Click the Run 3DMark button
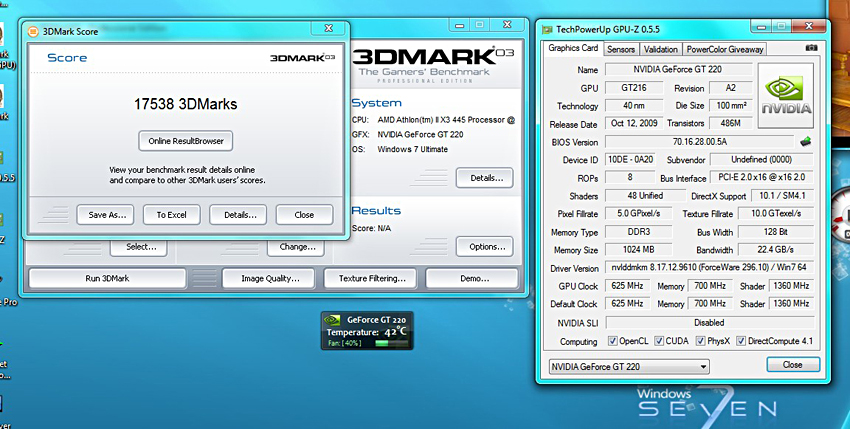 coord(107,278)
